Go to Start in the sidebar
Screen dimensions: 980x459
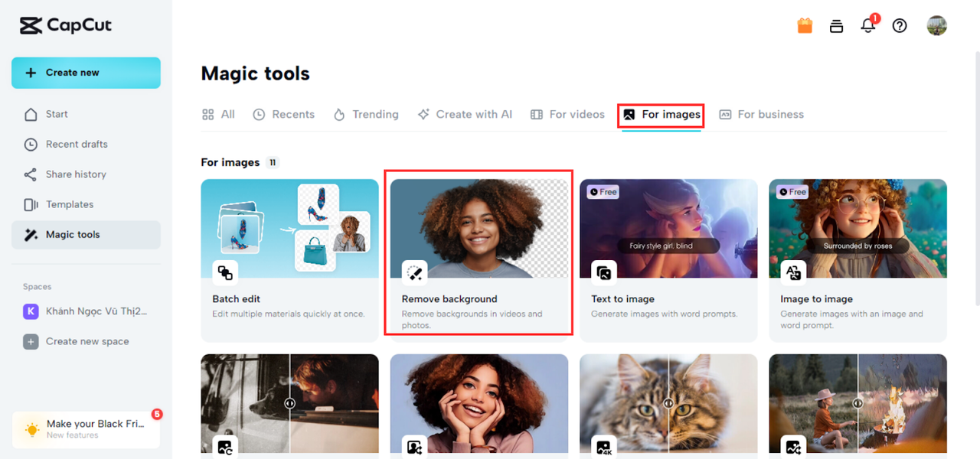click(x=86, y=114)
